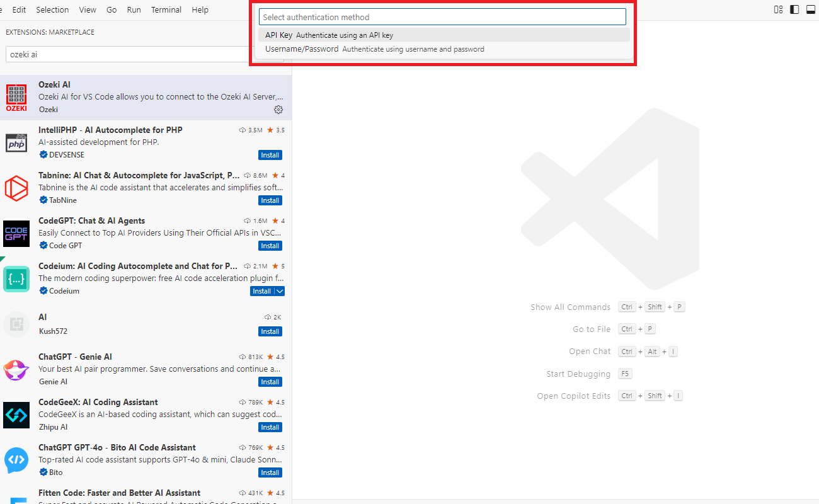The width and height of the screenshot is (819, 504).
Task: Click Codeium verified publisher badge
Action: pyautogui.click(x=43, y=291)
